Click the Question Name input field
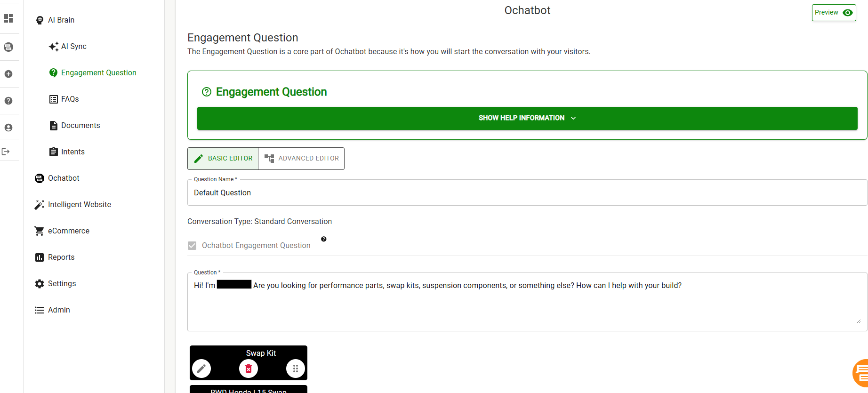Screen dimensions: 868x393 coord(527,193)
